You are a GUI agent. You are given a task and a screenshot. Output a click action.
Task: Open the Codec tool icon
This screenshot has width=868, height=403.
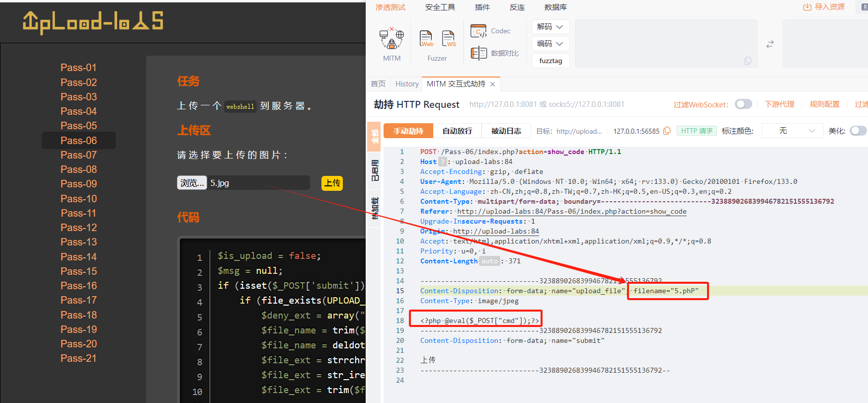coord(478,31)
